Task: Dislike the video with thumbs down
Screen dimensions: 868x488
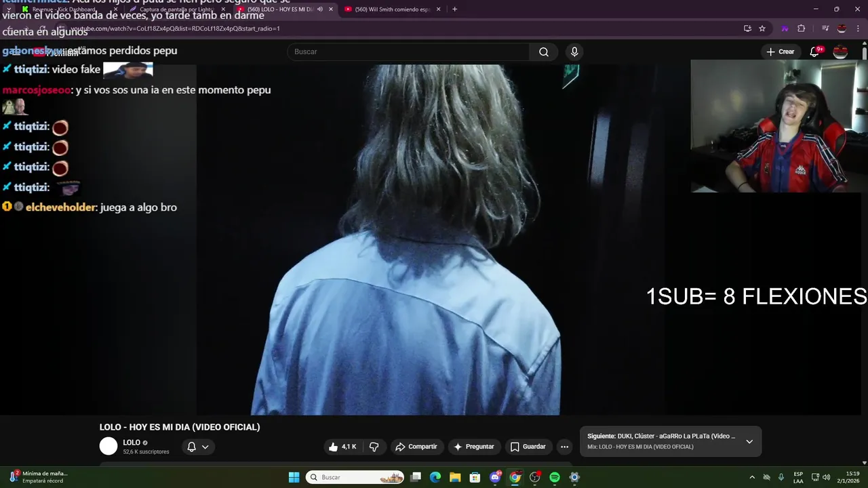Action: tap(374, 447)
